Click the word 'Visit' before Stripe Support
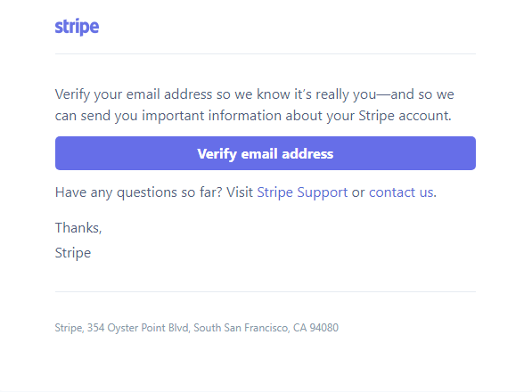 point(240,192)
